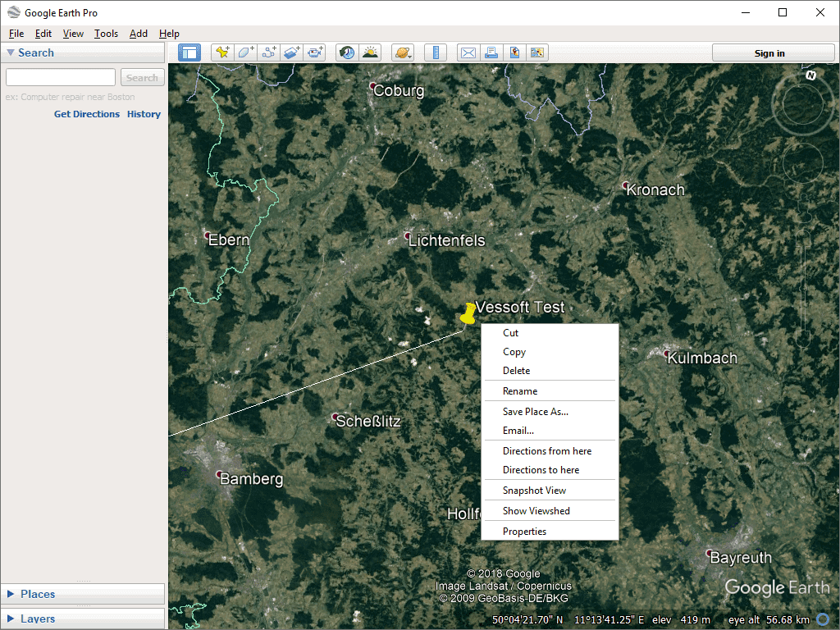
Task: Select Email... from context menu
Action: pyautogui.click(x=550, y=431)
